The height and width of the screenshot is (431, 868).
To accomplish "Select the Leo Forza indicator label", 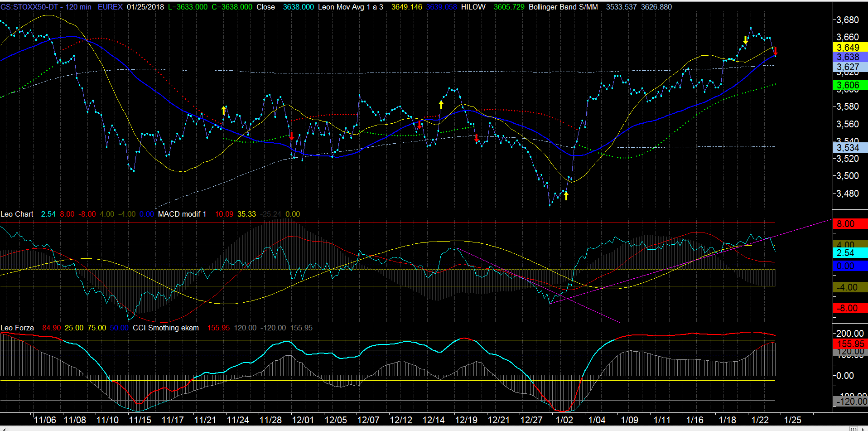I will tap(17, 328).
